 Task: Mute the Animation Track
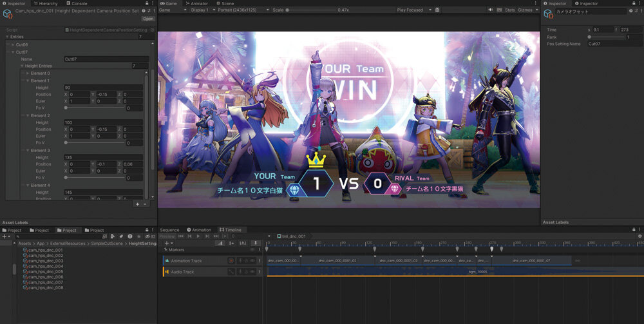tap(253, 261)
